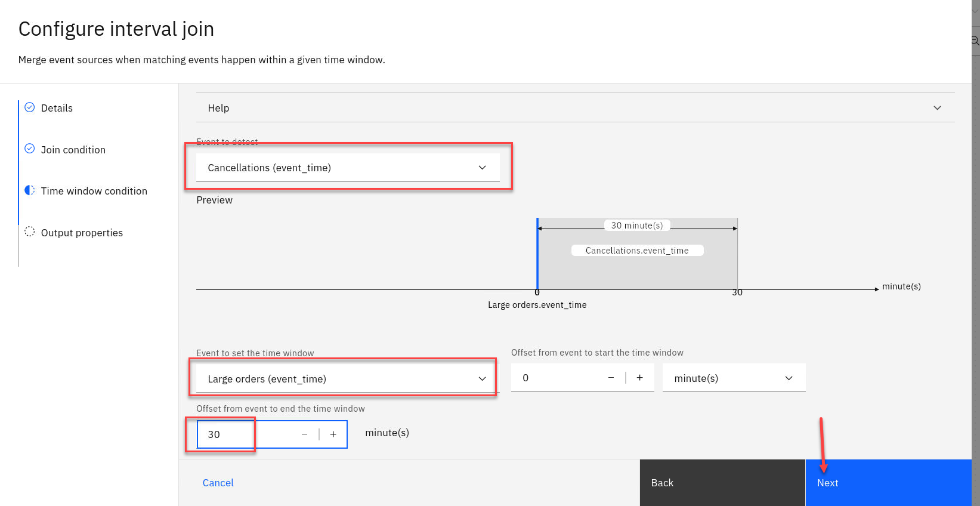
Task: Increase the start offset with plus button
Action: click(639, 378)
